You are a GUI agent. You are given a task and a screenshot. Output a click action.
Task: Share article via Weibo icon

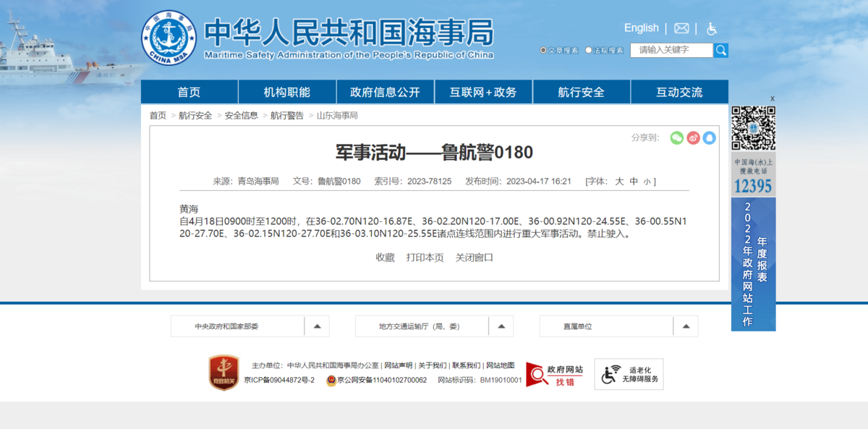click(693, 137)
